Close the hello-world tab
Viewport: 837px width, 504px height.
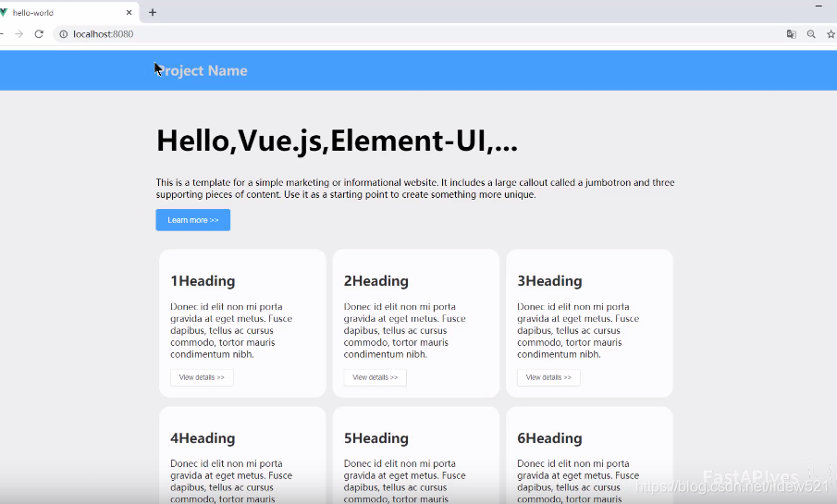(x=129, y=12)
